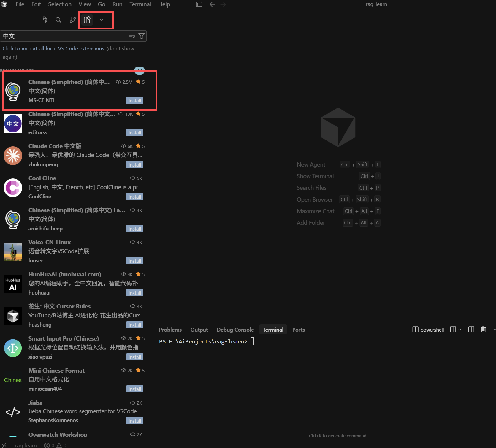The height and width of the screenshot is (448, 496).
Task: Click the split terminal icon before its chevron
Action: tap(453, 330)
